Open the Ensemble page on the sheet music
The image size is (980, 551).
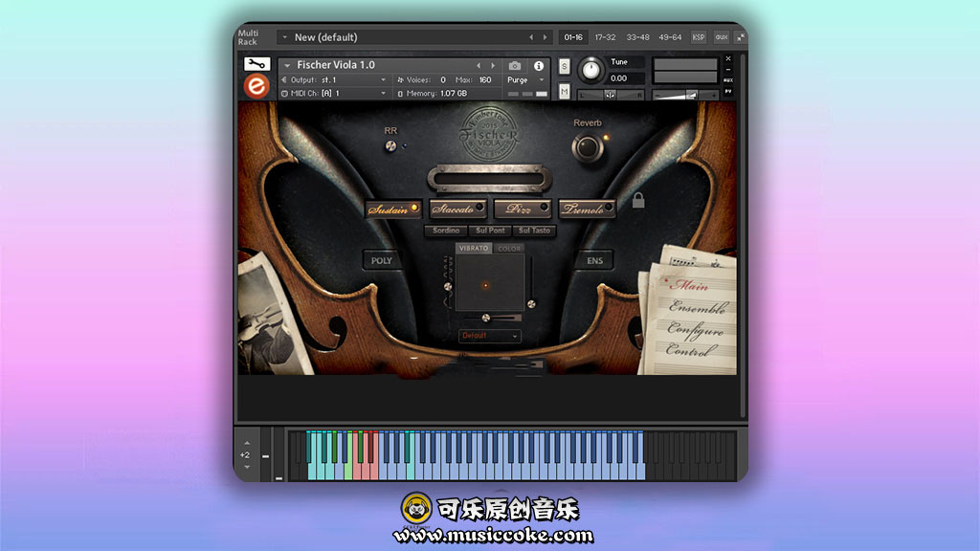[698, 307]
